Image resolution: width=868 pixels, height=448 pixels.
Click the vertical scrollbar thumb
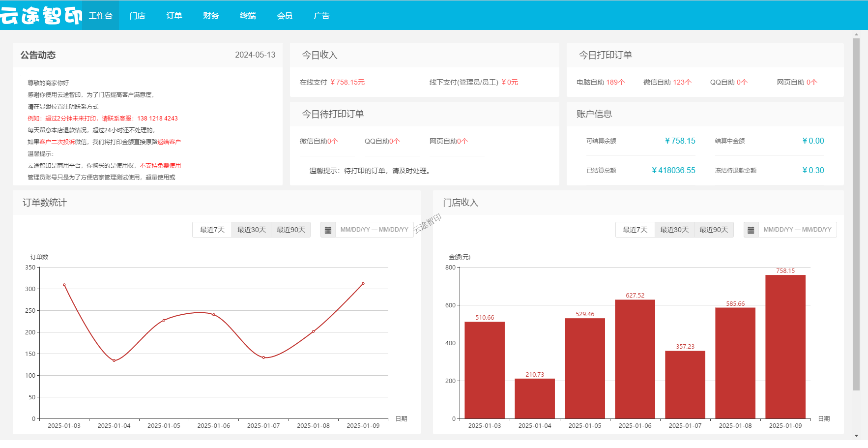click(856, 214)
